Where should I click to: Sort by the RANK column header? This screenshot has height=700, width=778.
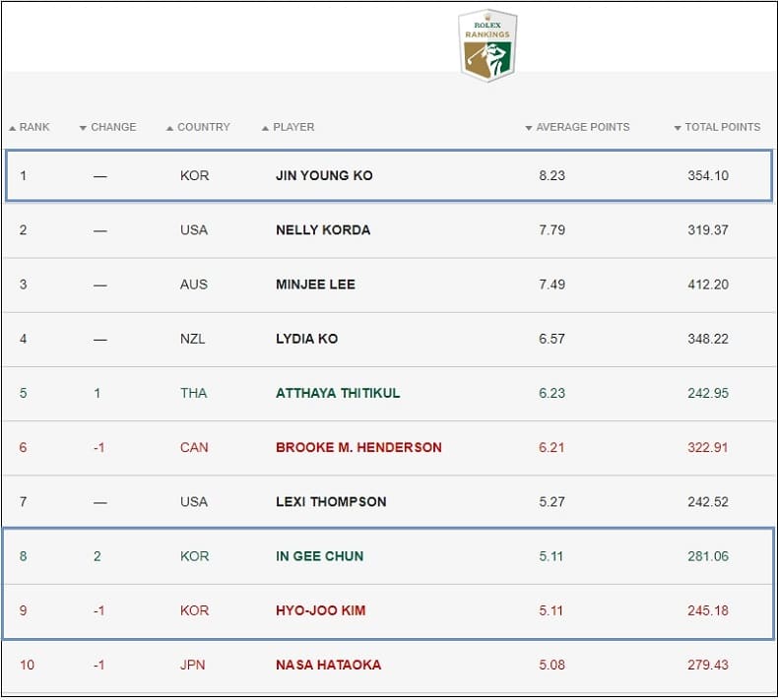30,127
